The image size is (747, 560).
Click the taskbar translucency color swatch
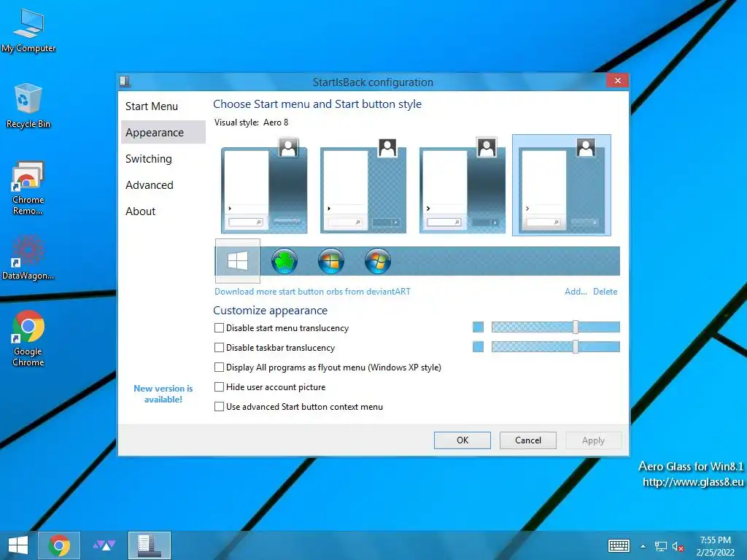click(478, 346)
